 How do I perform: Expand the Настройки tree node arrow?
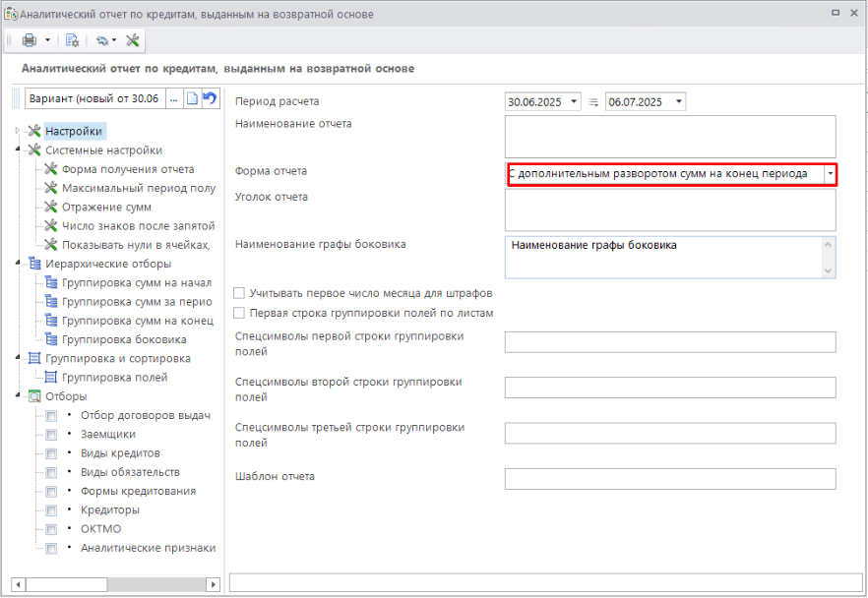(19, 131)
